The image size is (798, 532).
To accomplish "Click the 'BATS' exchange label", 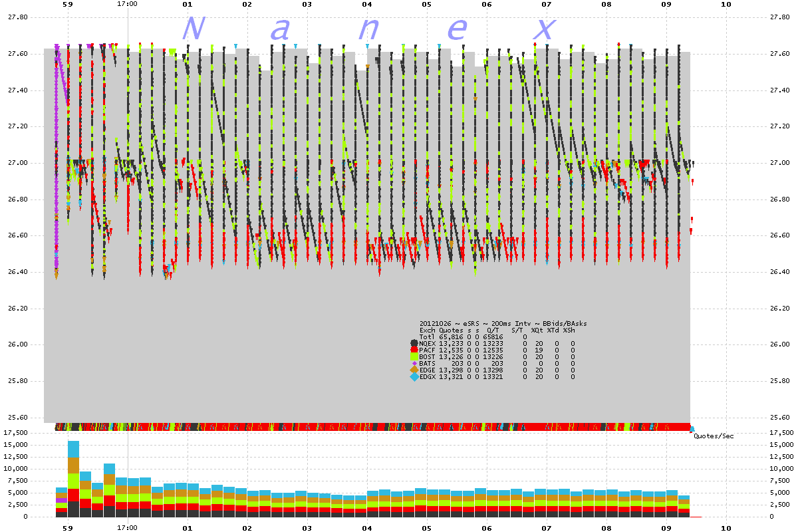I will [428, 363].
